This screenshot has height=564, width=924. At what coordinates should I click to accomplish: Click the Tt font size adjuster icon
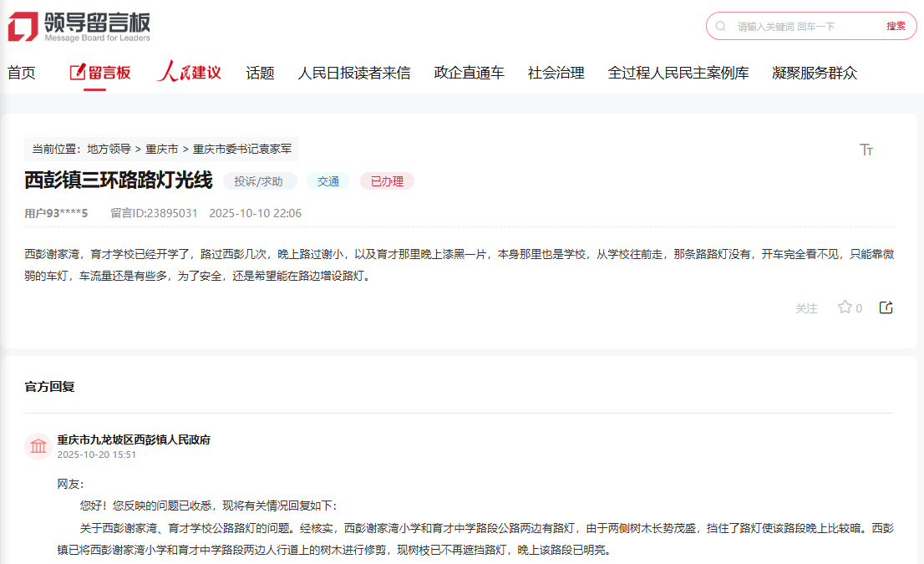point(867,150)
